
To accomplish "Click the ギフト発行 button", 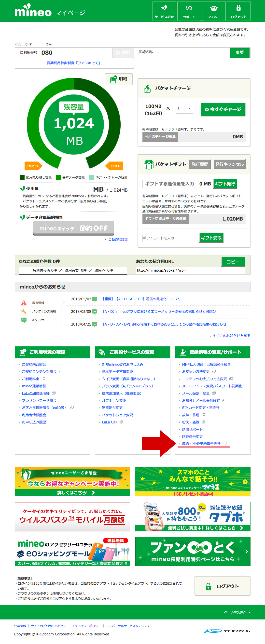I will (225, 184).
